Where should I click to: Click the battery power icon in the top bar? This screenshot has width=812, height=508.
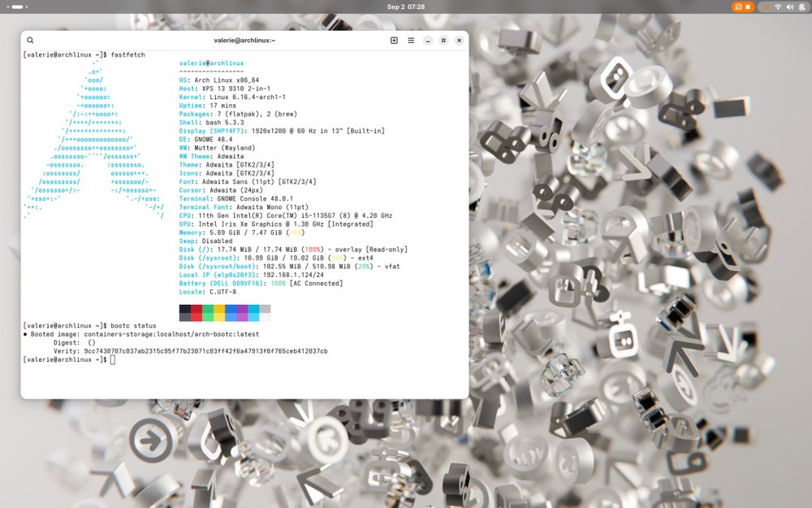[801, 7]
